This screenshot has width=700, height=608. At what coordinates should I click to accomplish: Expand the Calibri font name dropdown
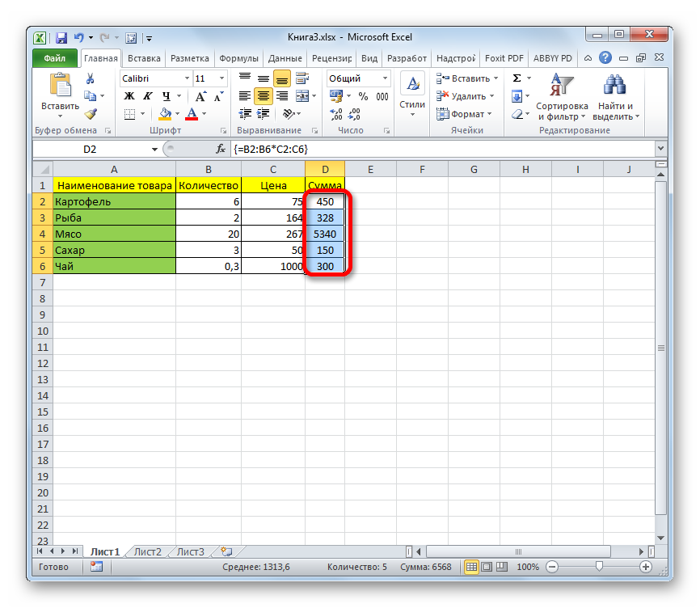pos(185,78)
